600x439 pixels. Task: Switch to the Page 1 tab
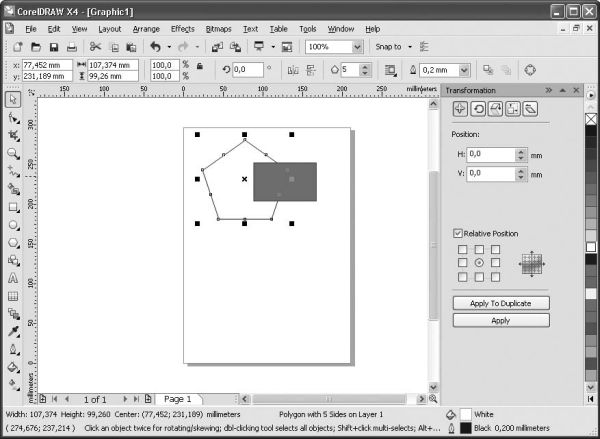point(176,399)
